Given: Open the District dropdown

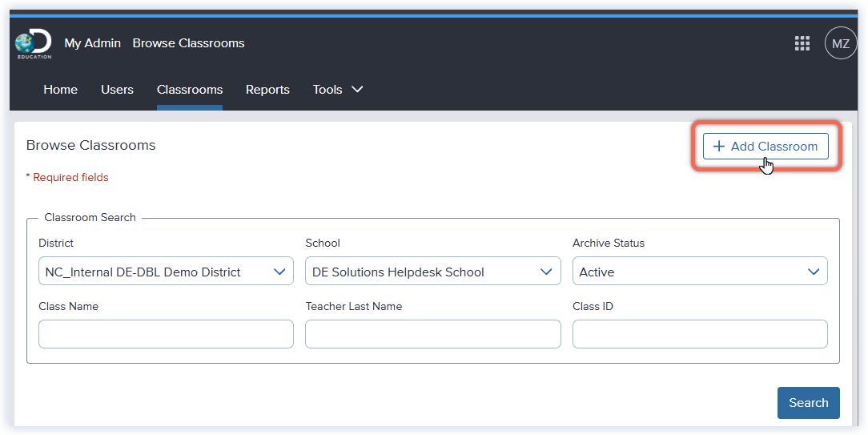Looking at the screenshot, I should click(x=166, y=272).
